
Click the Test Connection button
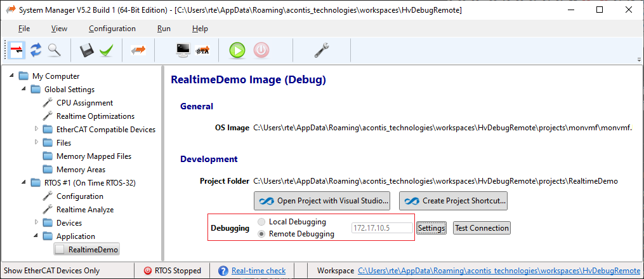click(482, 228)
